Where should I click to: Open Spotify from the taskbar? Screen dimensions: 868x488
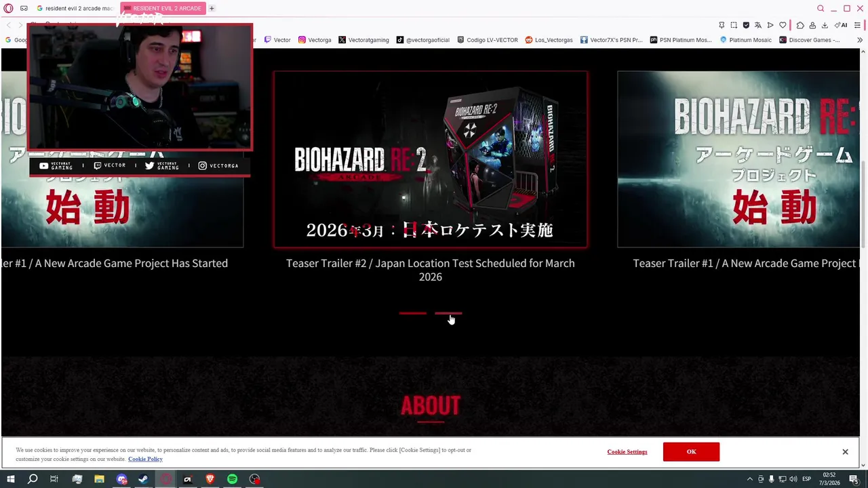pyautogui.click(x=232, y=479)
